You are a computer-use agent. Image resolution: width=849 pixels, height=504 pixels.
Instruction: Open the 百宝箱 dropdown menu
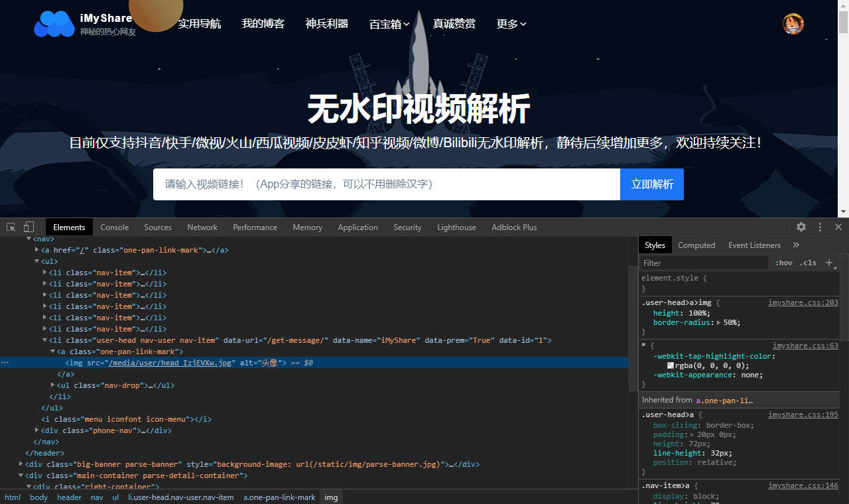tap(389, 24)
